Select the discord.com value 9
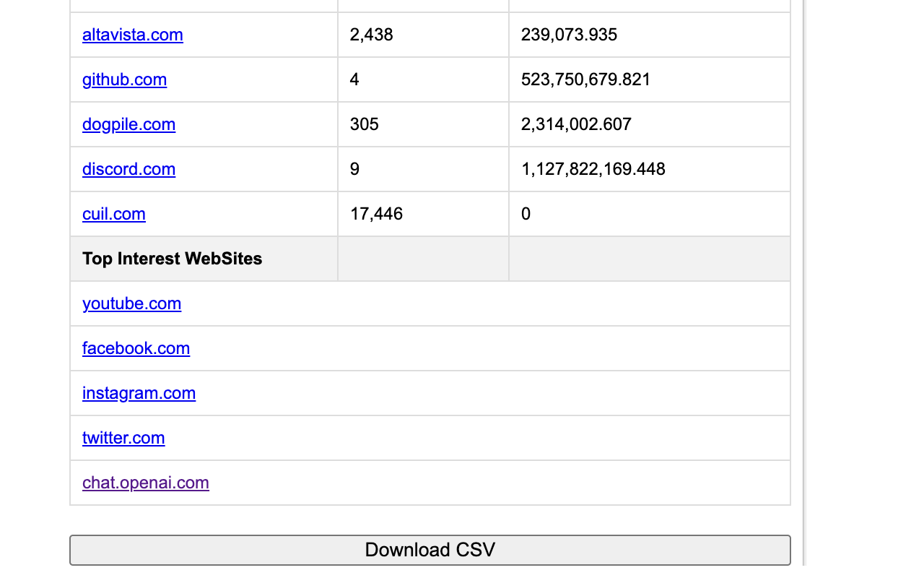The height and width of the screenshot is (578, 924). point(354,169)
